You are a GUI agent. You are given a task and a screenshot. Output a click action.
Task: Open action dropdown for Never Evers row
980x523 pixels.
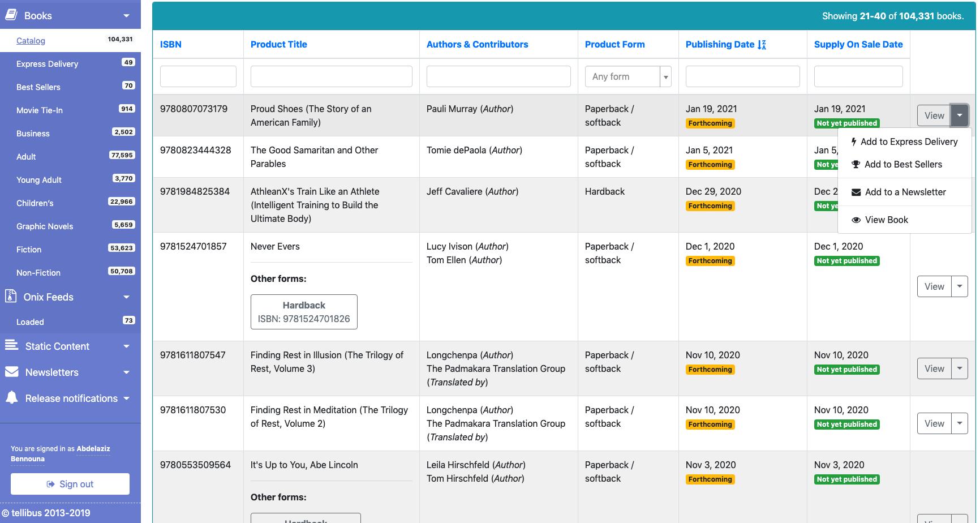pyautogui.click(x=960, y=286)
